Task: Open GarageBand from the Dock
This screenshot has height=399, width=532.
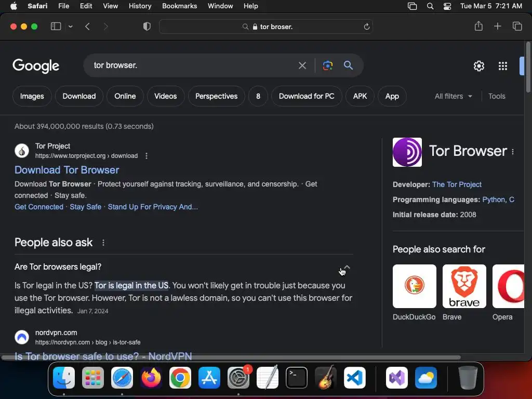Action: tap(326, 377)
